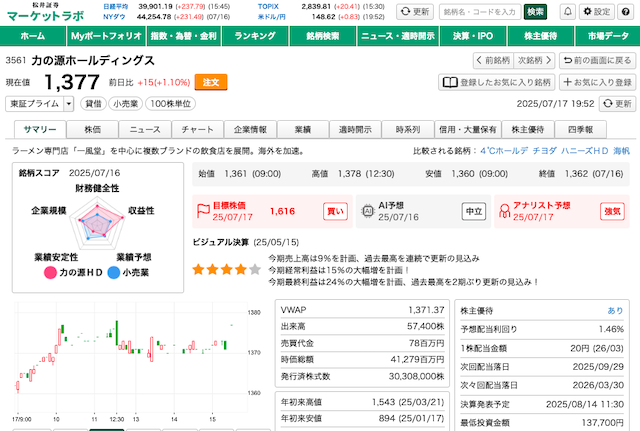Image resolution: width=640 pixels, height=431 pixels.
Task: Click the star rating in ビジュアル決算
Action: [x=227, y=269]
